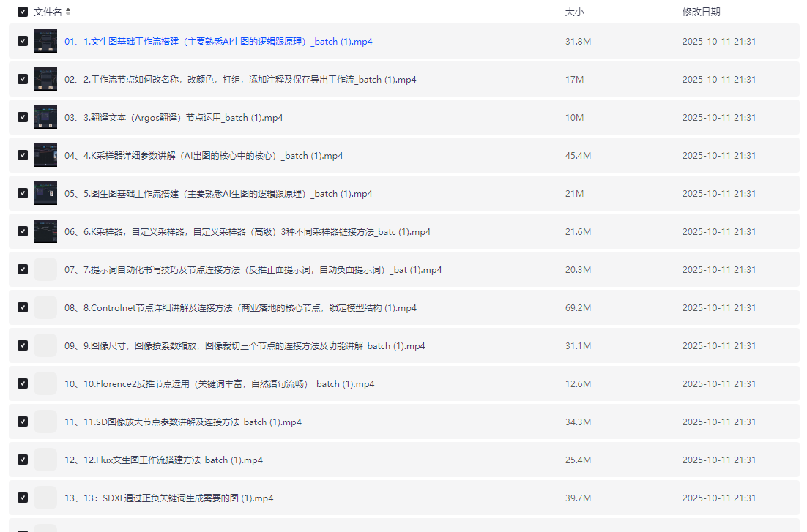
Task: Select thumbnail of 04 K采样器详细参数讲解 video
Action: [x=45, y=155]
